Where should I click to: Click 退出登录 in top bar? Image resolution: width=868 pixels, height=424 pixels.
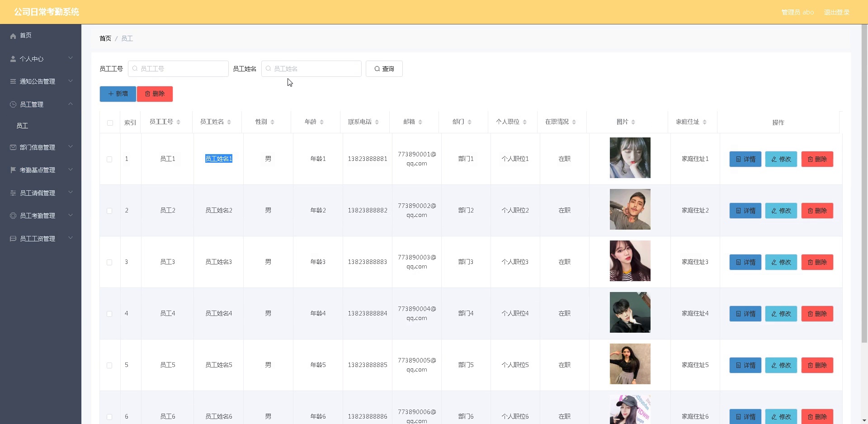(x=836, y=12)
